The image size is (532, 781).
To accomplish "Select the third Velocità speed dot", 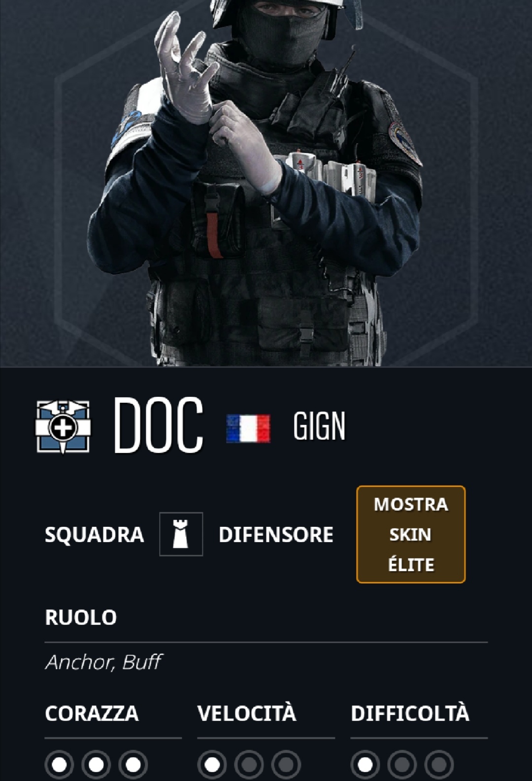I will (286, 765).
